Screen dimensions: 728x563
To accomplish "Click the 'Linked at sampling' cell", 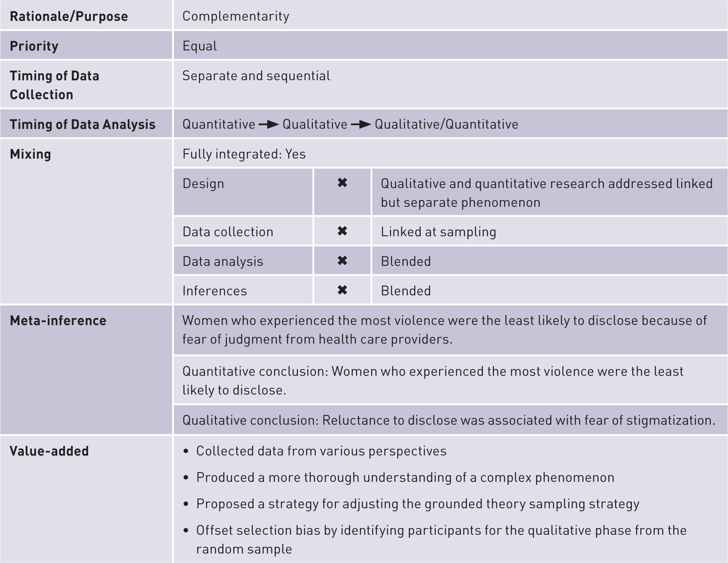I will click(438, 232).
